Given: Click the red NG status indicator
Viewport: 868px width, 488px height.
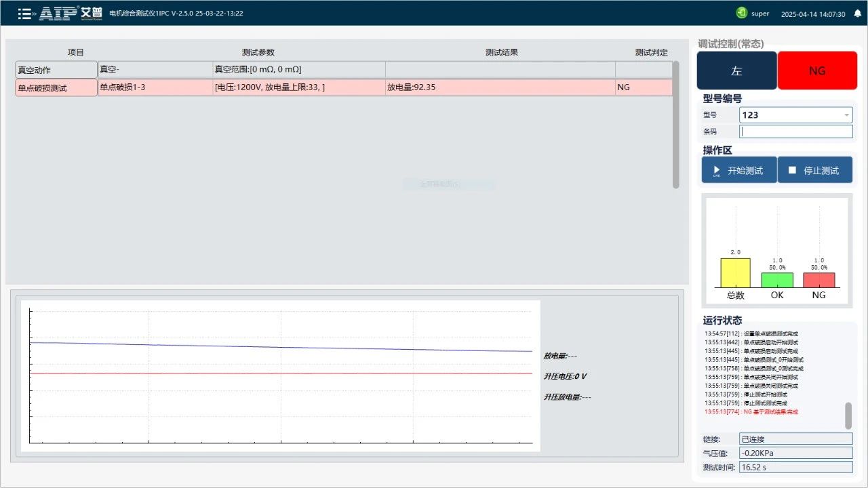Looking at the screenshot, I should [x=817, y=70].
